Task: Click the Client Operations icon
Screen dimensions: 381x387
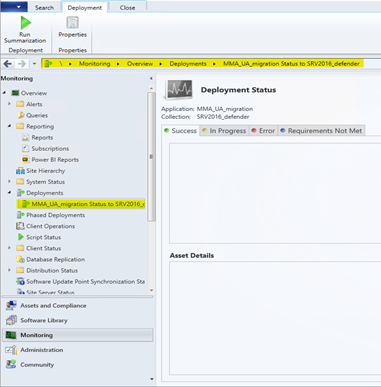Action: pyautogui.click(x=20, y=226)
